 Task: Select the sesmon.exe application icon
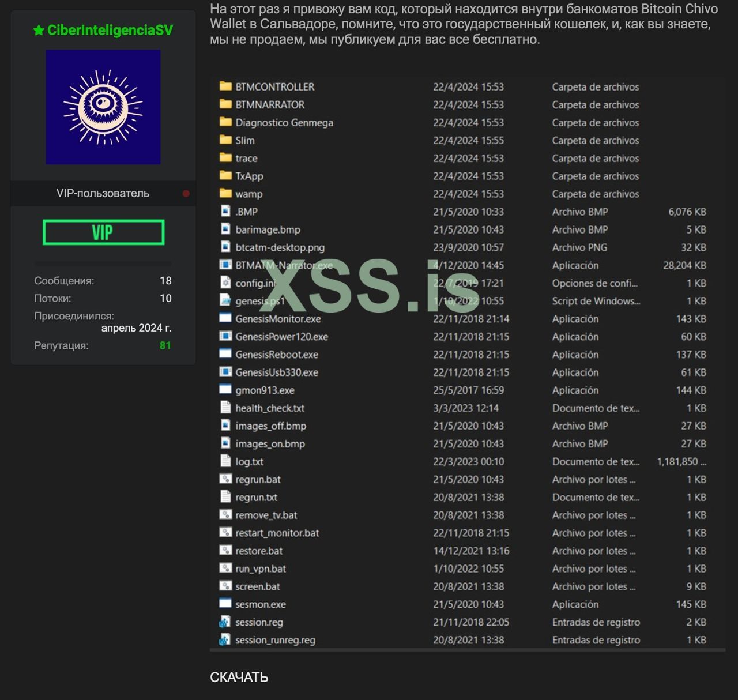click(225, 604)
